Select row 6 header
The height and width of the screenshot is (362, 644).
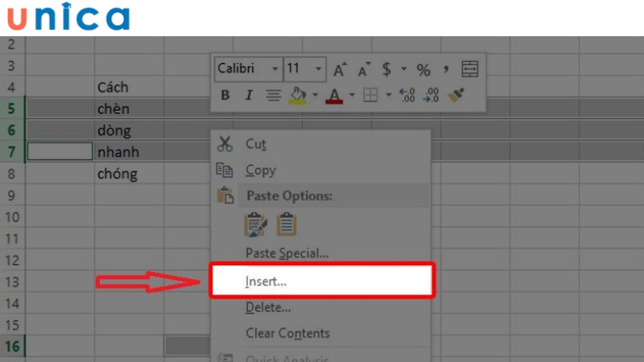pyautogui.click(x=12, y=130)
